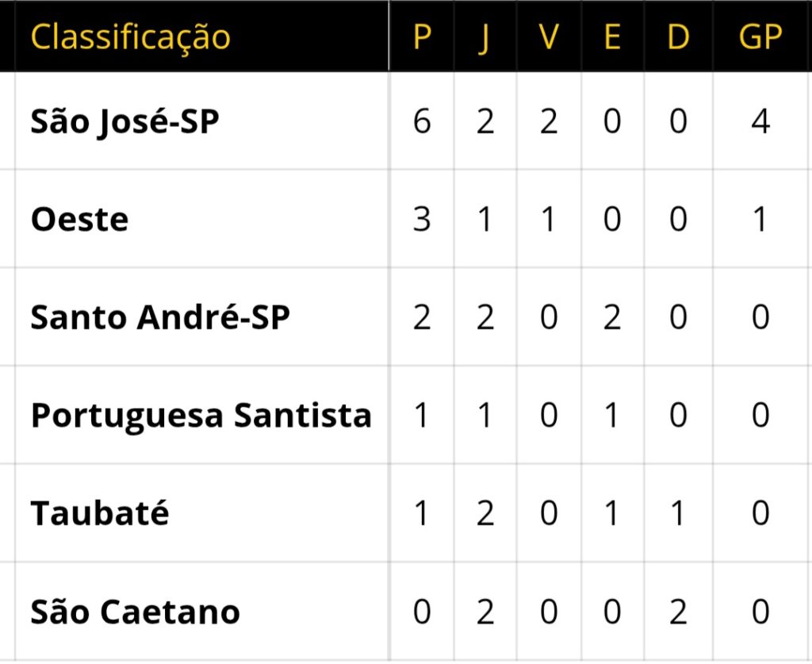Open the São José-SP team link
The image size is (812, 664).
(124, 121)
